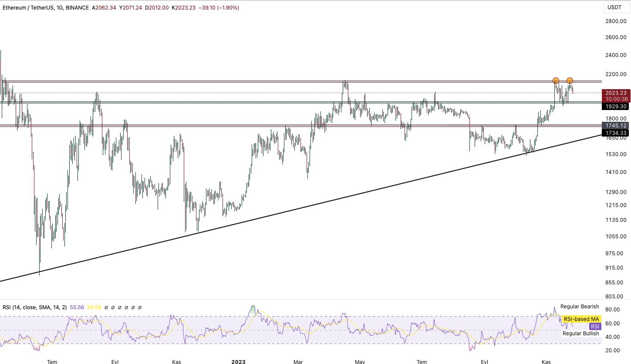Click the 2200.00 price scale label
Image resolution: width=631 pixels, height=364 pixels.
[x=615, y=74]
